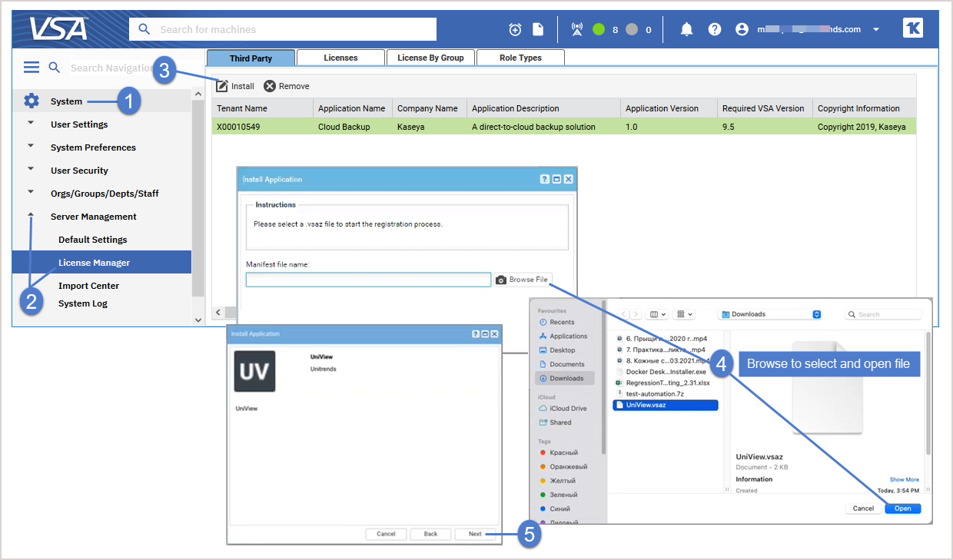Image resolution: width=953 pixels, height=560 pixels.
Task: Click the Kaseya K logo icon
Action: [x=913, y=28]
